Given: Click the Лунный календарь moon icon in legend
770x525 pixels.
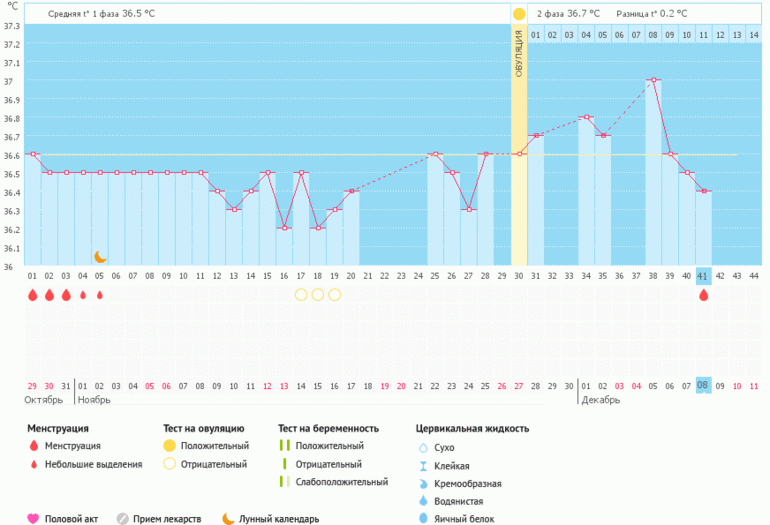Looking at the screenshot, I should click(229, 519).
